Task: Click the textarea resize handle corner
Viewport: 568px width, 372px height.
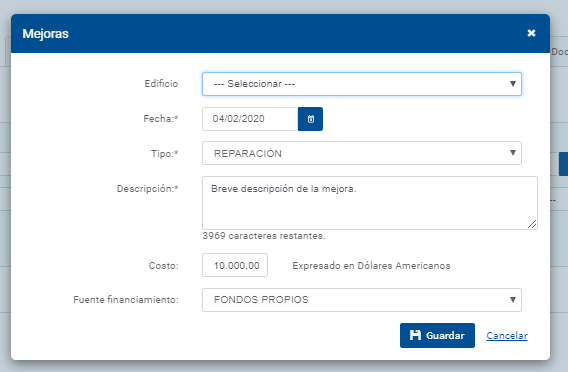Action: tap(532, 224)
